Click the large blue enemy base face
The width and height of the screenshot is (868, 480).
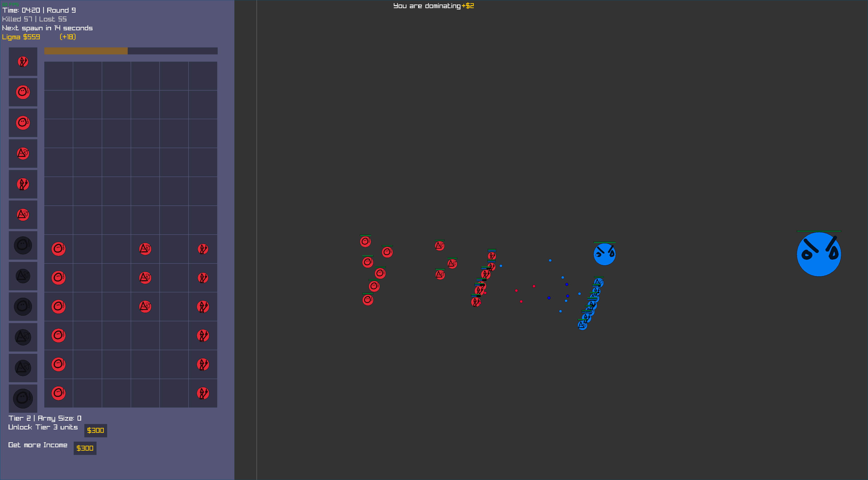click(819, 254)
